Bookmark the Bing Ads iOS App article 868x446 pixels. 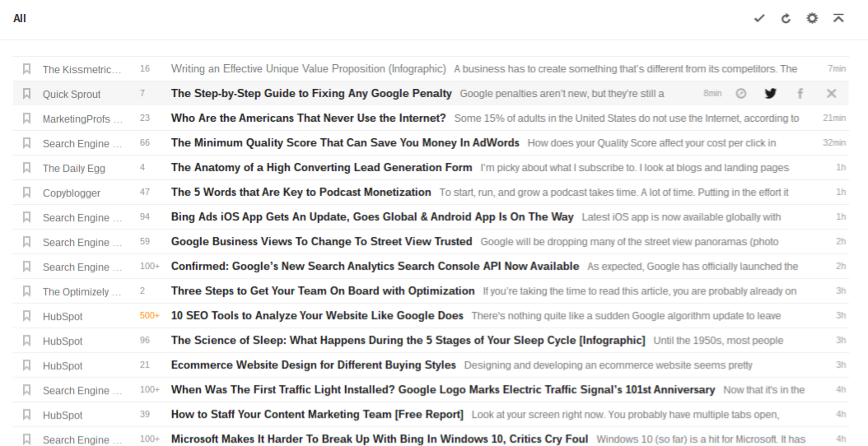26,217
